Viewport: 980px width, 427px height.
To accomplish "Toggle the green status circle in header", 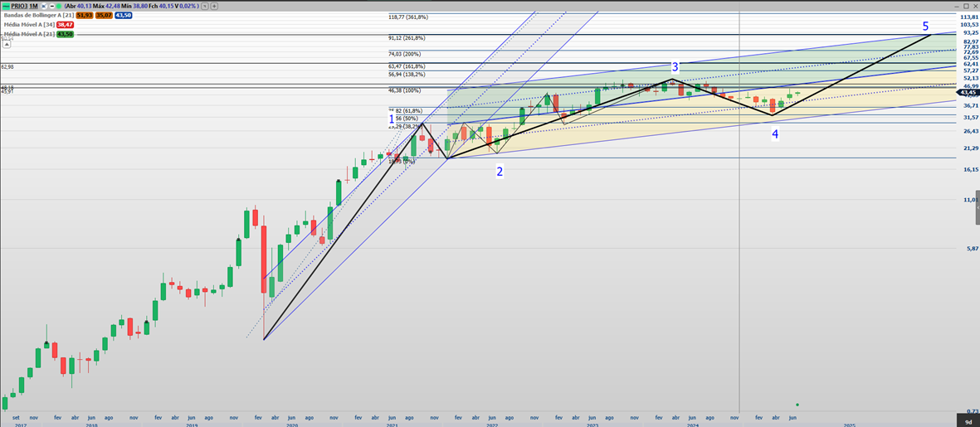I will tap(59, 6).
